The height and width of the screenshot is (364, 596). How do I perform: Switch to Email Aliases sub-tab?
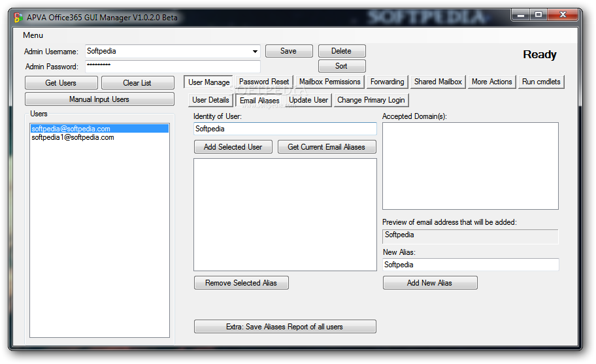pyautogui.click(x=259, y=101)
